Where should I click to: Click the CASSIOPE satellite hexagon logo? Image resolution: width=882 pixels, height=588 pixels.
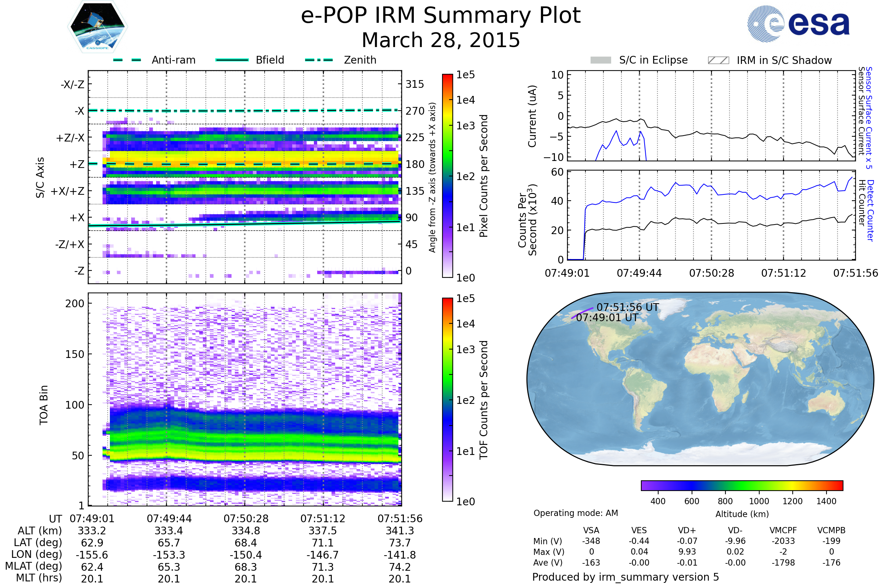pyautogui.click(x=97, y=26)
